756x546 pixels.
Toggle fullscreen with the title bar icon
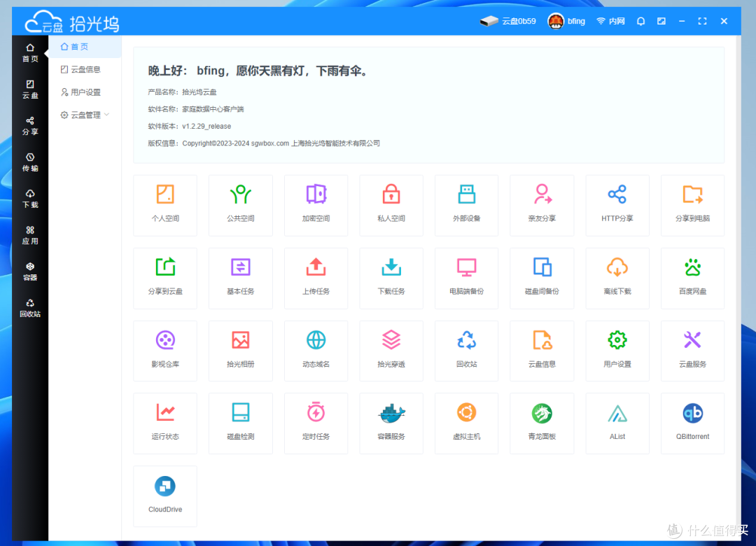point(703,21)
